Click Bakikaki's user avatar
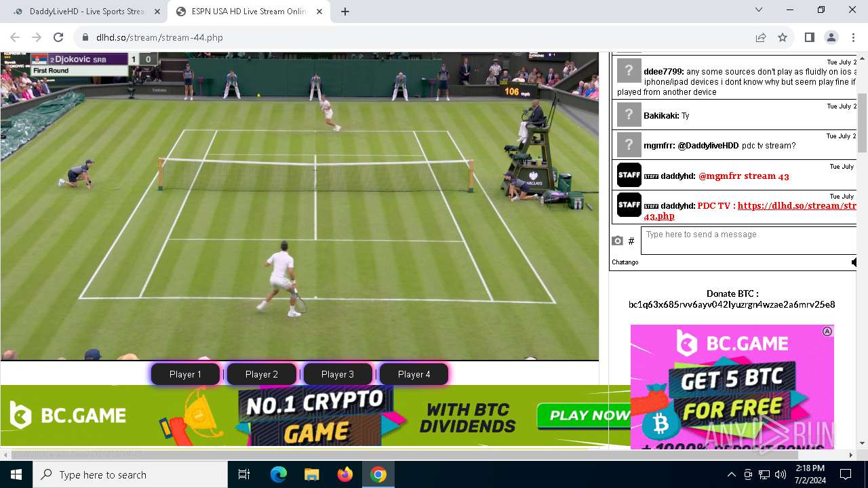868x488 pixels. 629,115
